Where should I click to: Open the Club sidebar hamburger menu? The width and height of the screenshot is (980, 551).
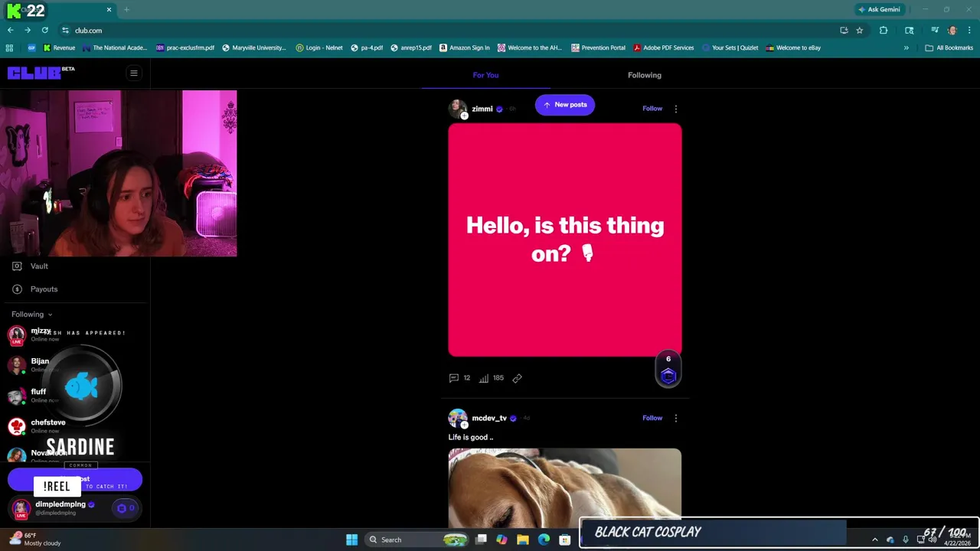click(x=133, y=73)
